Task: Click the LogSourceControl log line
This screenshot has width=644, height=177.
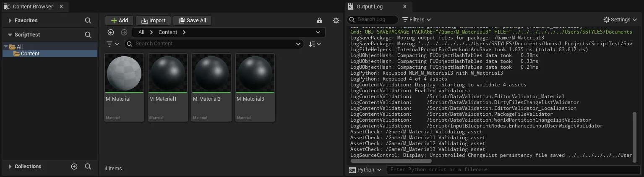Action: tap(491, 155)
